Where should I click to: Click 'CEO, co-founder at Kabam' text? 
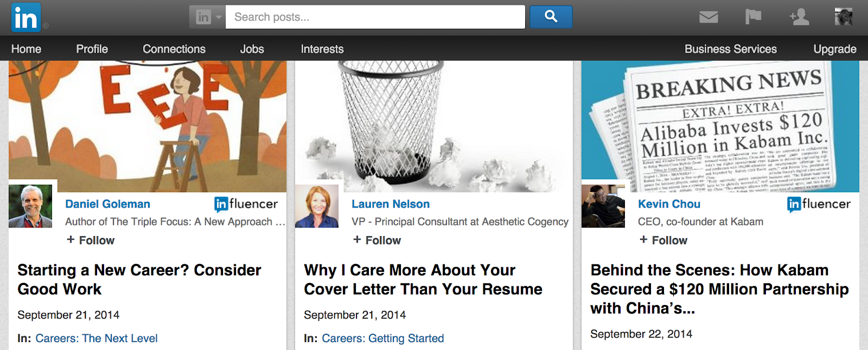coord(700,222)
